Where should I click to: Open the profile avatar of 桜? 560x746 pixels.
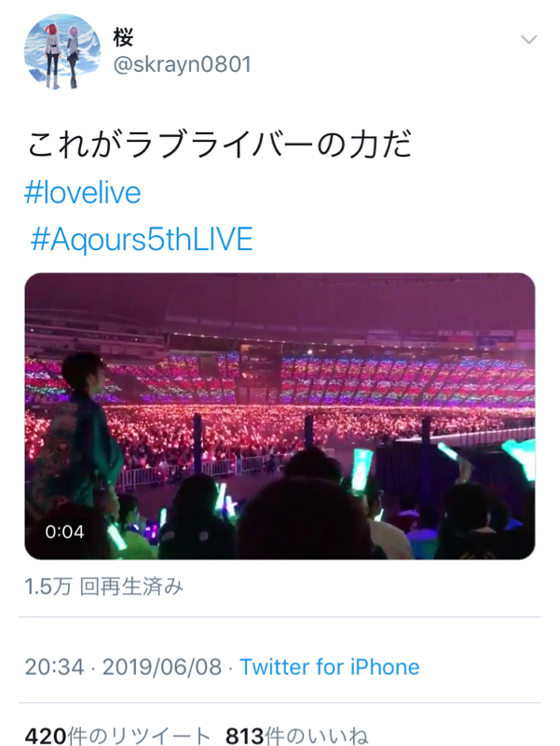[61, 52]
